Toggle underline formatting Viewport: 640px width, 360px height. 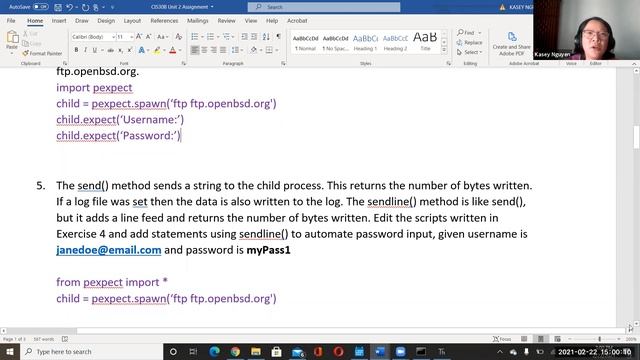tap(95, 50)
